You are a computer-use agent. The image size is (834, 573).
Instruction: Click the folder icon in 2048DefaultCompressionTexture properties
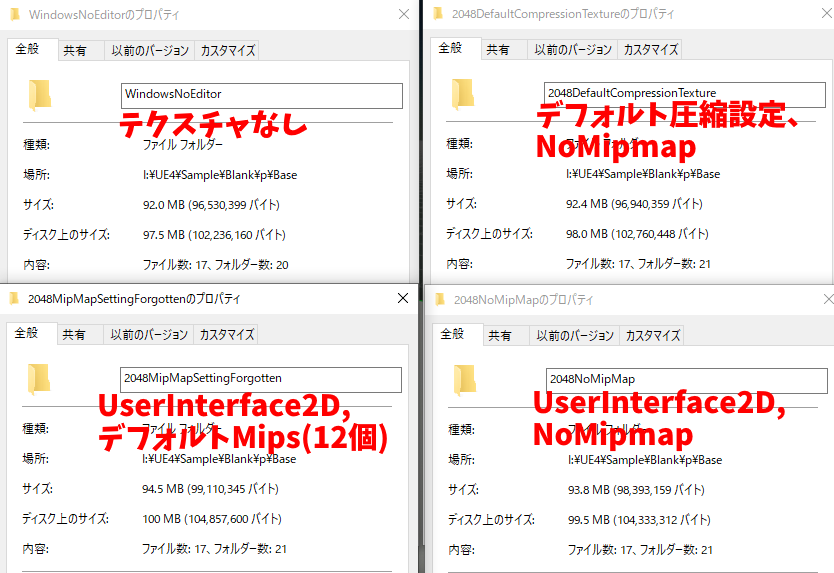coord(462,94)
